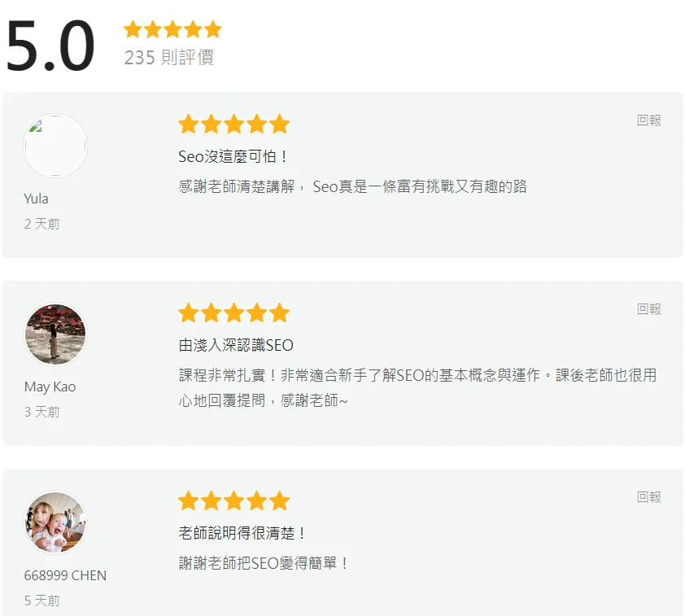
Task: Click star rating on Yula's review
Action: coord(233,125)
